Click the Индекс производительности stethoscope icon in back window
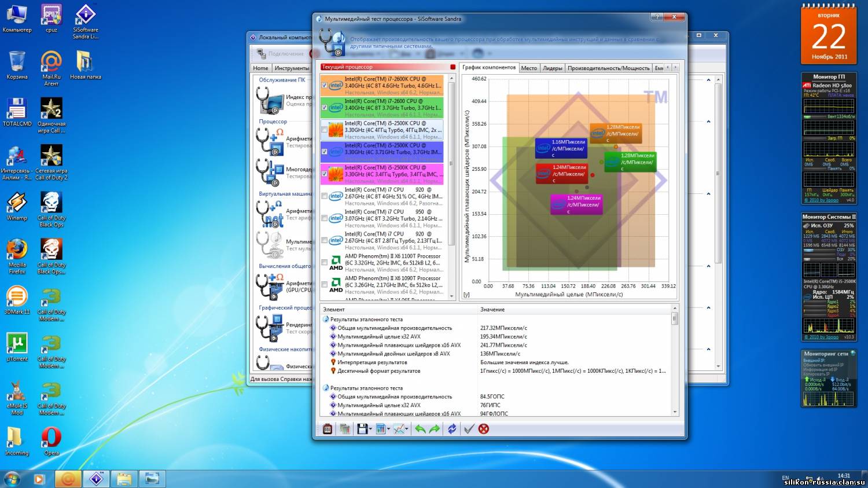Viewport: 868px width, 488px height. tap(270, 101)
